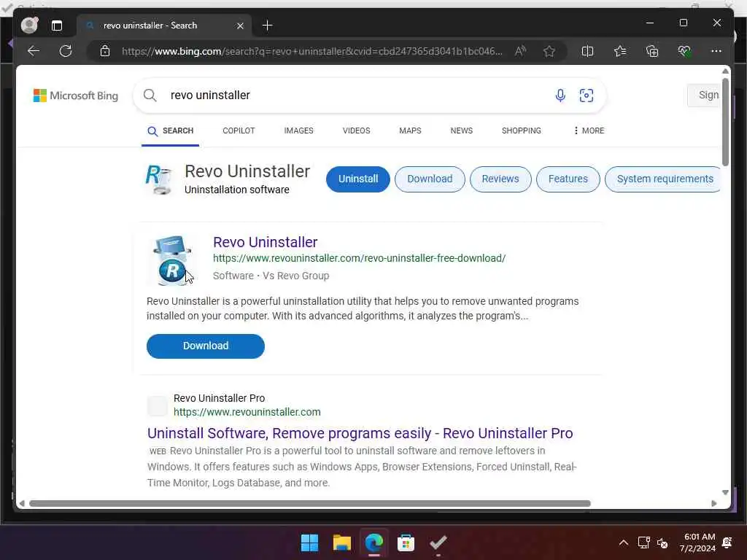Click the Revo Uninstaller header logo
Image resolution: width=747 pixels, height=560 pixels.
158,179
